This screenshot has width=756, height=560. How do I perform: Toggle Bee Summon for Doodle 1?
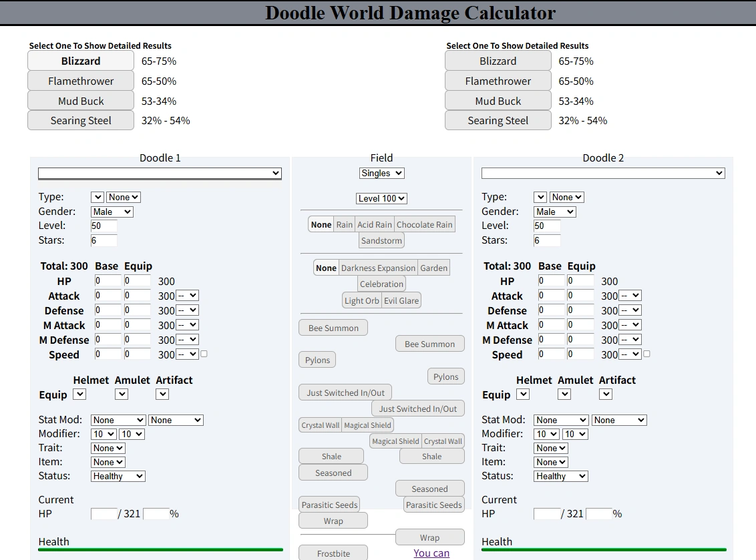(x=333, y=327)
